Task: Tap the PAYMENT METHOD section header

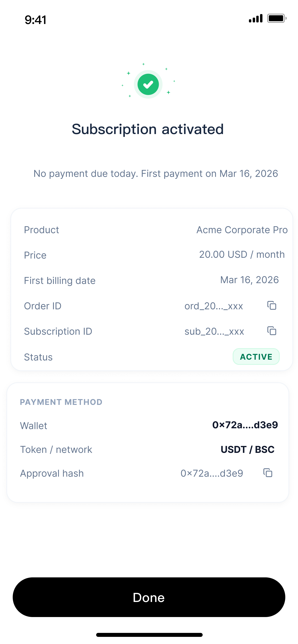Action: 61,402
